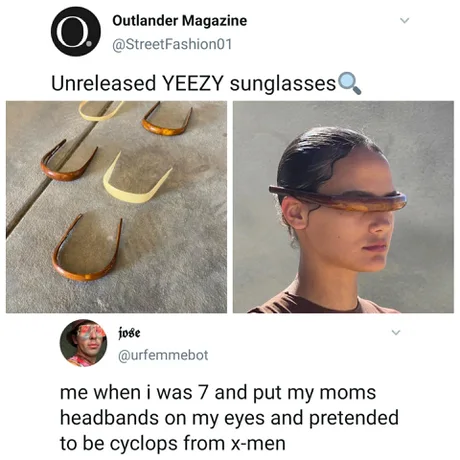
Task: Select jose's reply text about cyclops
Action: [229, 418]
